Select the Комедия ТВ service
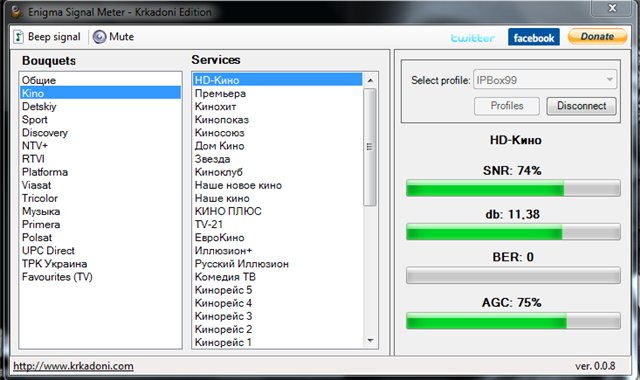640x380 pixels. [278, 276]
